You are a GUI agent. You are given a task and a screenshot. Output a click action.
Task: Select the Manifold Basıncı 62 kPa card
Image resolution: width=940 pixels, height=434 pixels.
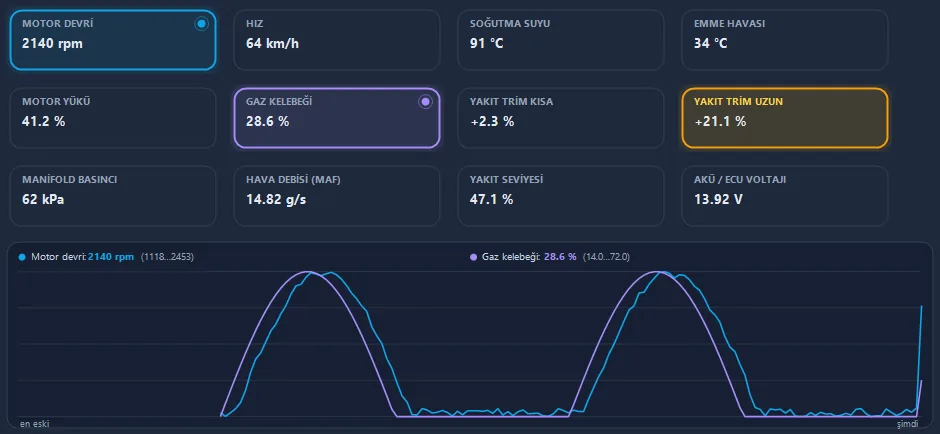(113, 196)
